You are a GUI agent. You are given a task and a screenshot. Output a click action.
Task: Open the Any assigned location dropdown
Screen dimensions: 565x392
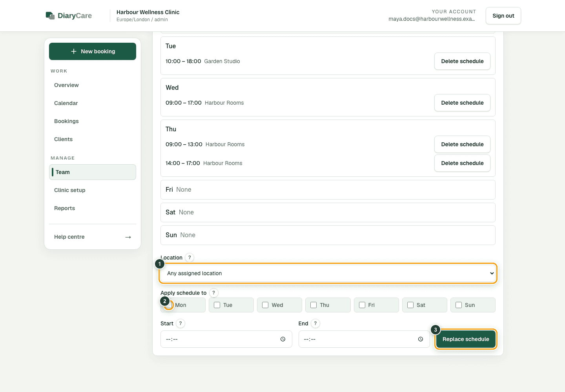point(328,273)
